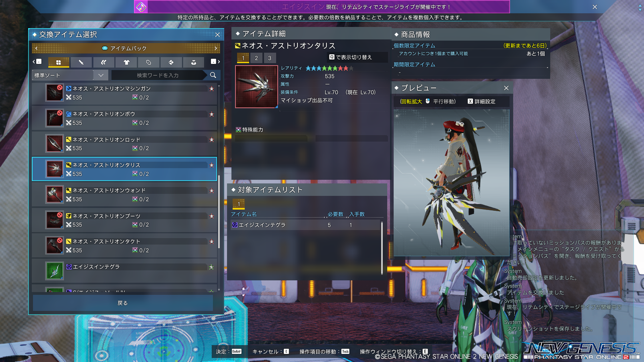Viewport: 644px width, 362px height.
Task: Open the 標準ソート sort dropdown
Action: 70,75
